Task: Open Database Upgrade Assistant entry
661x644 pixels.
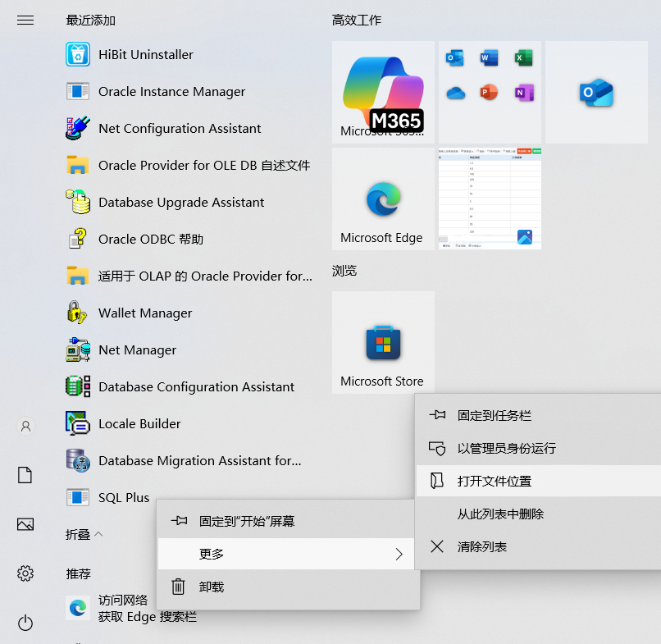Action: [x=189, y=202]
